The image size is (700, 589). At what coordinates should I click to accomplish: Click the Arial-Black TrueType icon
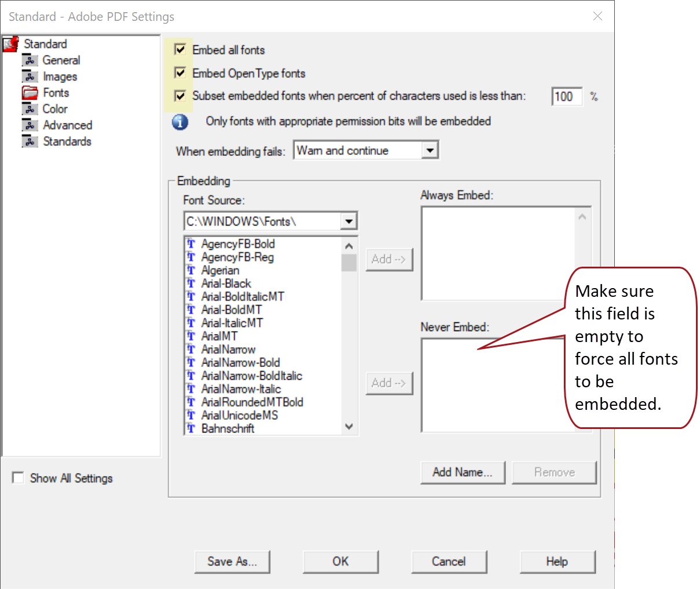[191, 283]
